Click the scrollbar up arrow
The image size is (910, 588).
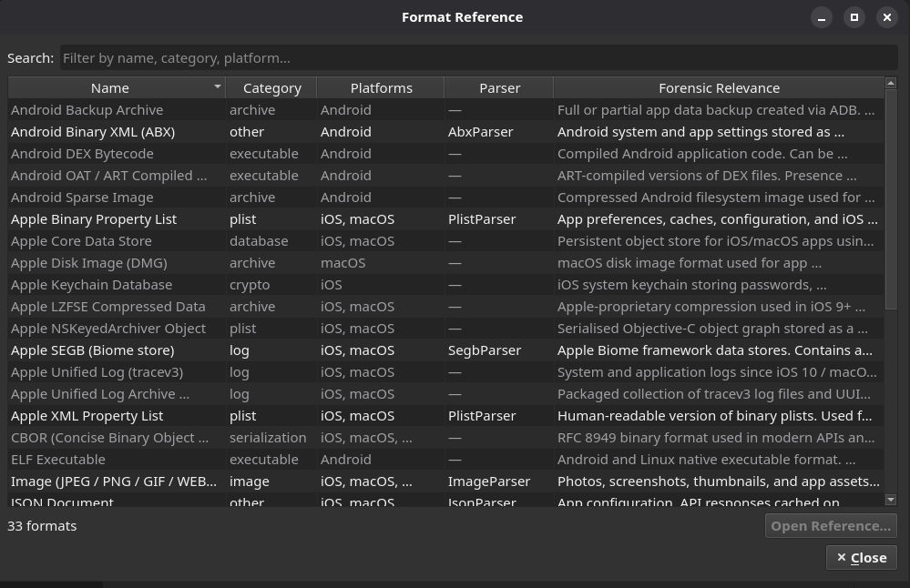tap(891, 83)
